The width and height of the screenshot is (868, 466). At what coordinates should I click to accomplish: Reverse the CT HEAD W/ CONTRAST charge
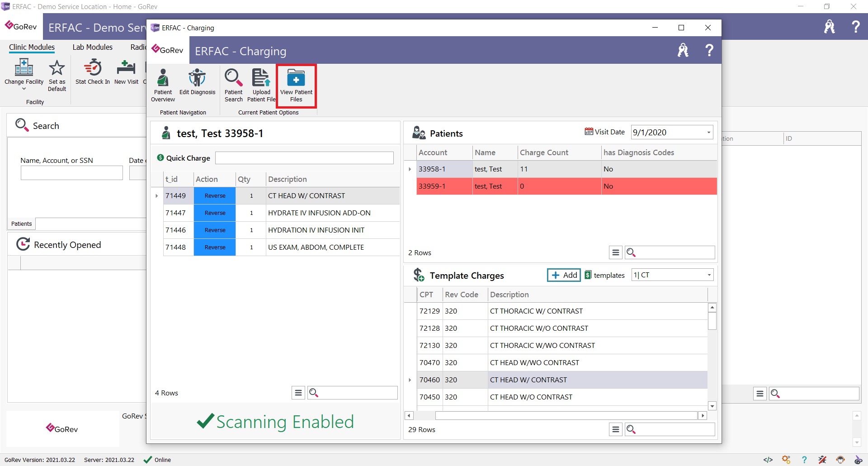click(x=215, y=196)
